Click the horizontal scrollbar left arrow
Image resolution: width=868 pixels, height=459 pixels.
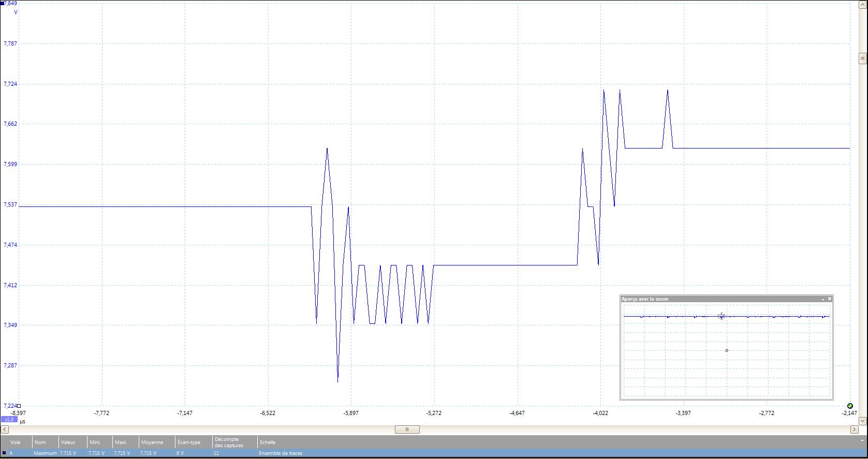(x=5, y=430)
